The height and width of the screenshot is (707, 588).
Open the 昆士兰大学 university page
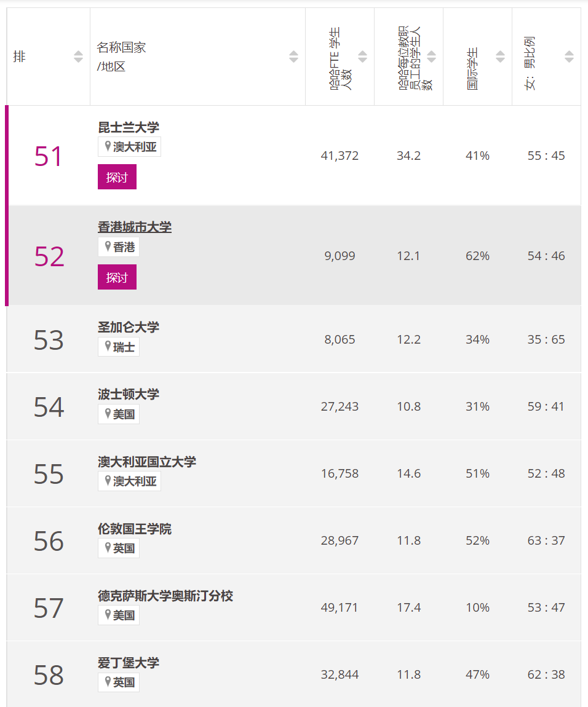(x=129, y=127)
